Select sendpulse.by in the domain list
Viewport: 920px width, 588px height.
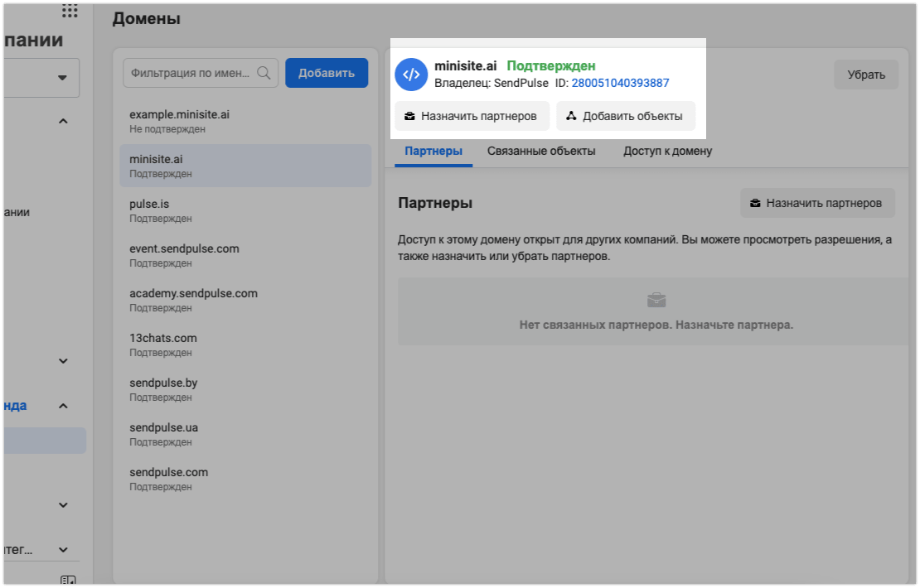pyautogui.click(x=245, y=389)
